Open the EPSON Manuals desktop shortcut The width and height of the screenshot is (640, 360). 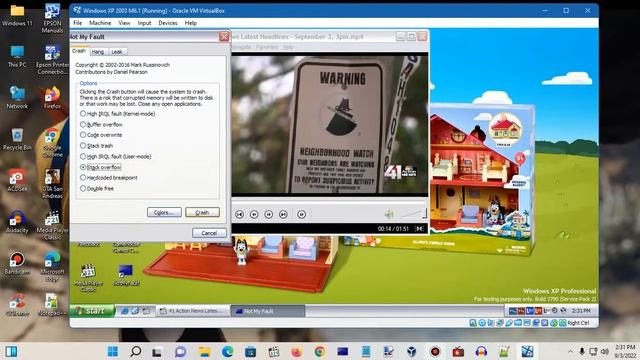(x=52, y=18)
